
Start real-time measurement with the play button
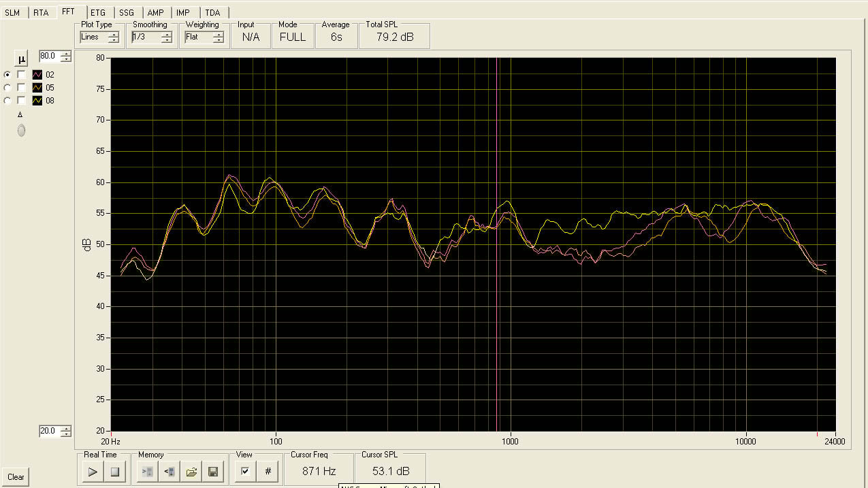[93, 471]
